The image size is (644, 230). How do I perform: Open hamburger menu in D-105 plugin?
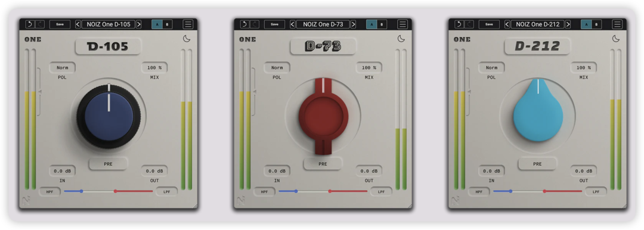(188, 24)
